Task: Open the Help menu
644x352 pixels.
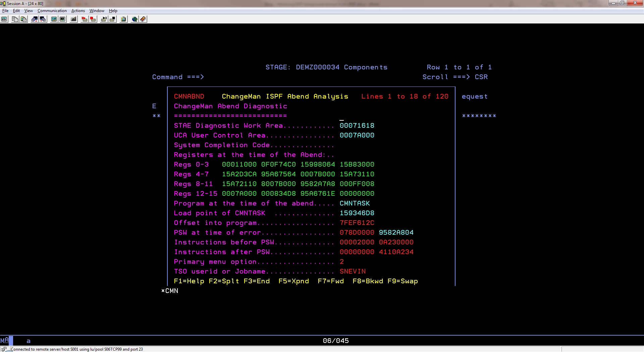Action: point(113,11)
